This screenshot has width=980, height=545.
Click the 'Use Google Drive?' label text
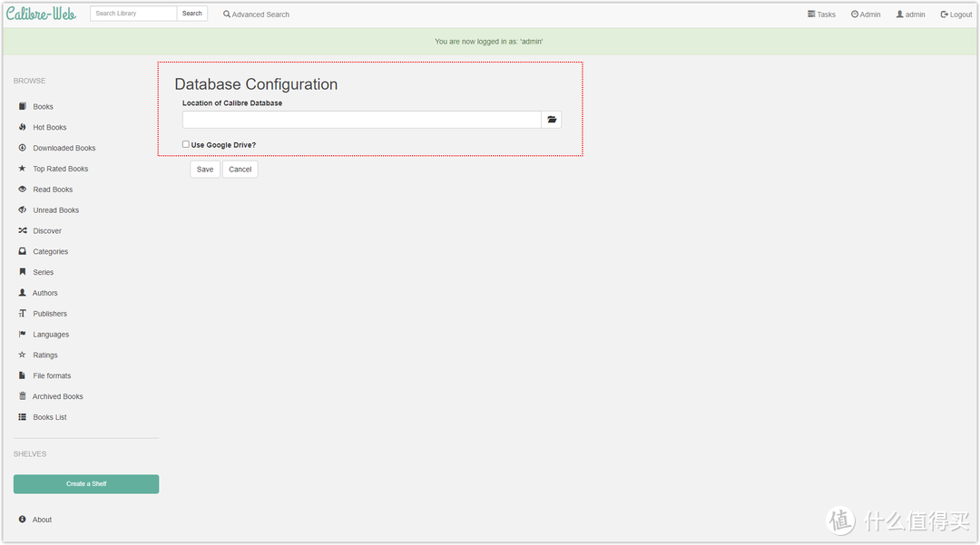223,145
